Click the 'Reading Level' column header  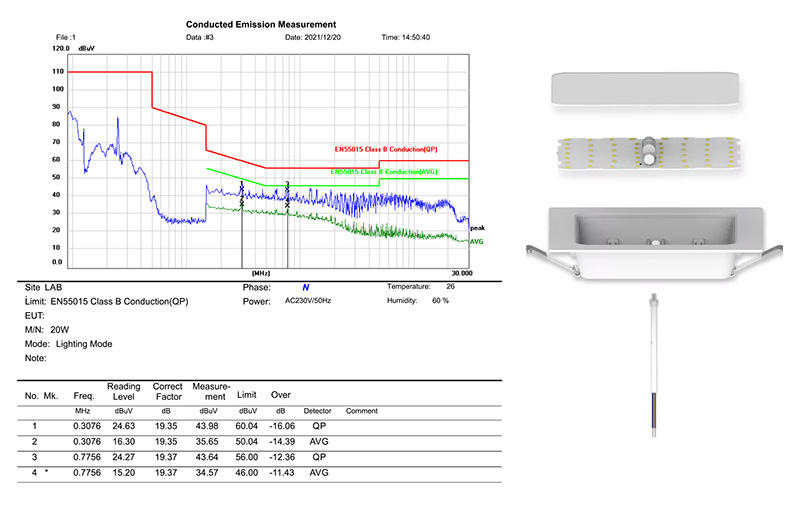[124, 390]
